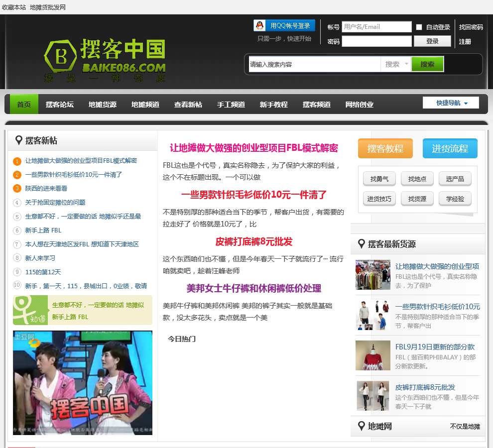Click the blue 进货流程 button

click(450, 148)
